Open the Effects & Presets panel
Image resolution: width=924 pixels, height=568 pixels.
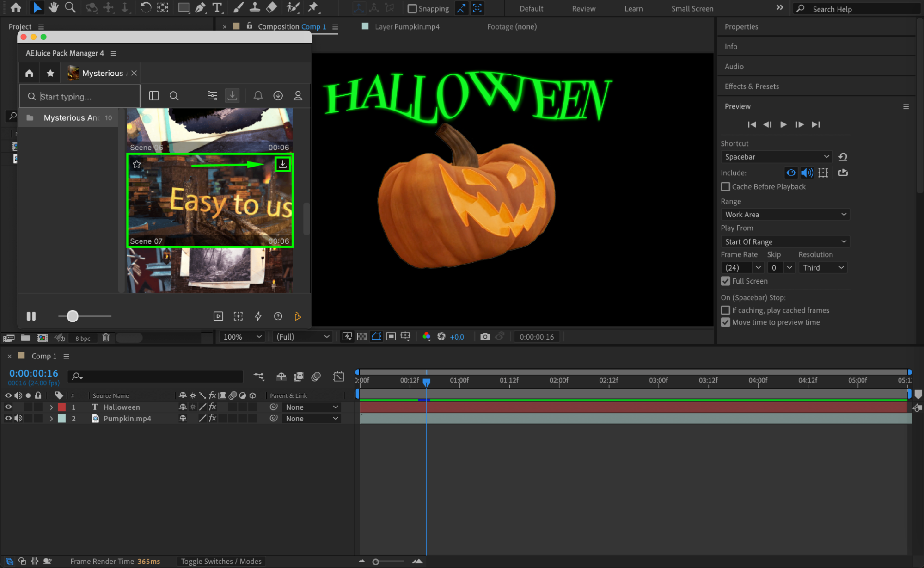click(x=752, y=86)
